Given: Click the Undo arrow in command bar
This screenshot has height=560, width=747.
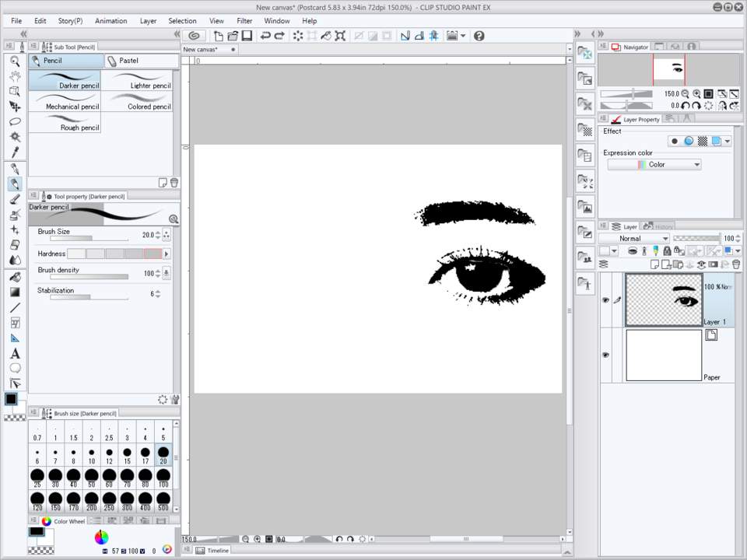Looking at the screenshot, I should 266,36.
